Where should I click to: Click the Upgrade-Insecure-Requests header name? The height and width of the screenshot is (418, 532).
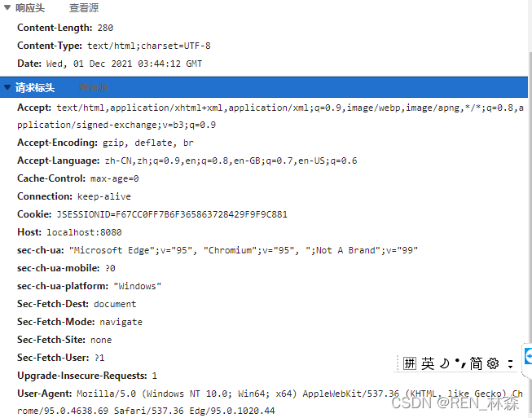82,376
